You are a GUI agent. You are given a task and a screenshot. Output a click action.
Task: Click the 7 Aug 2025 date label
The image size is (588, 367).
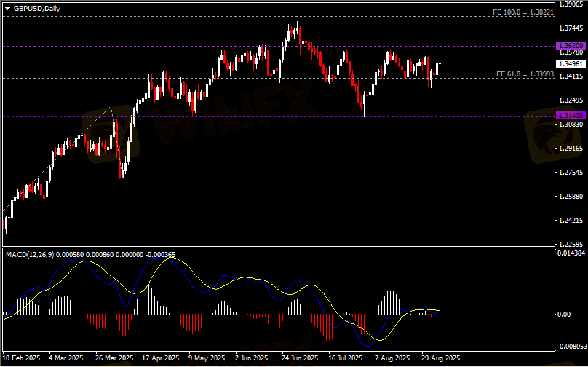pyautogui.click(x=394, y=358)
